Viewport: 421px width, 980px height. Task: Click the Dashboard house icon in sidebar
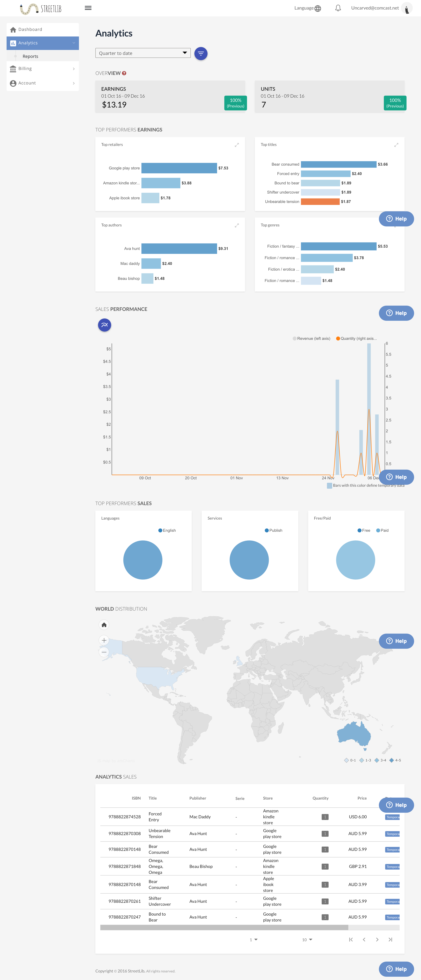tap(13, 30)
